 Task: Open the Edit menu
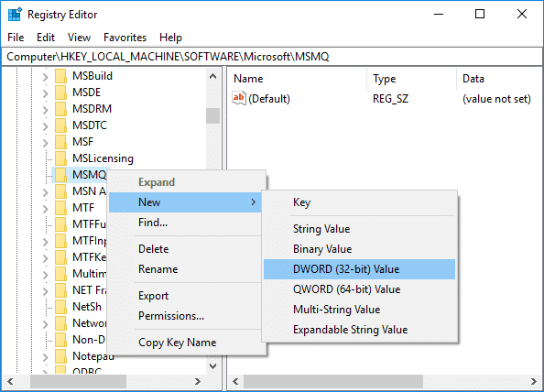point(46,38)
